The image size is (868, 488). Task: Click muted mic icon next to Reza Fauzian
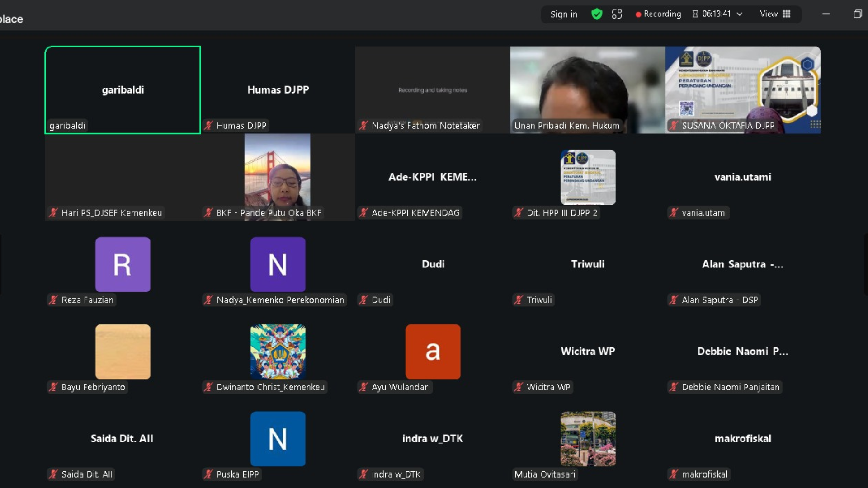(x=53, y=300)
